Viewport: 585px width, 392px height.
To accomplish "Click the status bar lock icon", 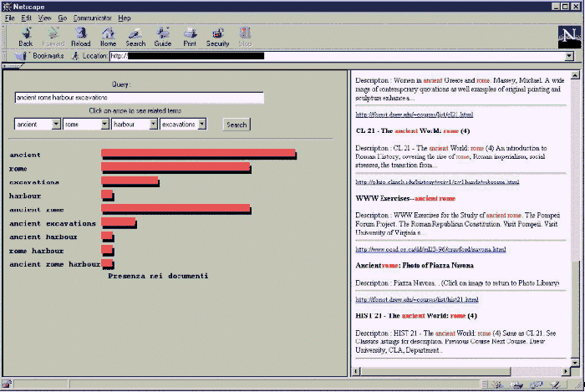I will (7, 384).
